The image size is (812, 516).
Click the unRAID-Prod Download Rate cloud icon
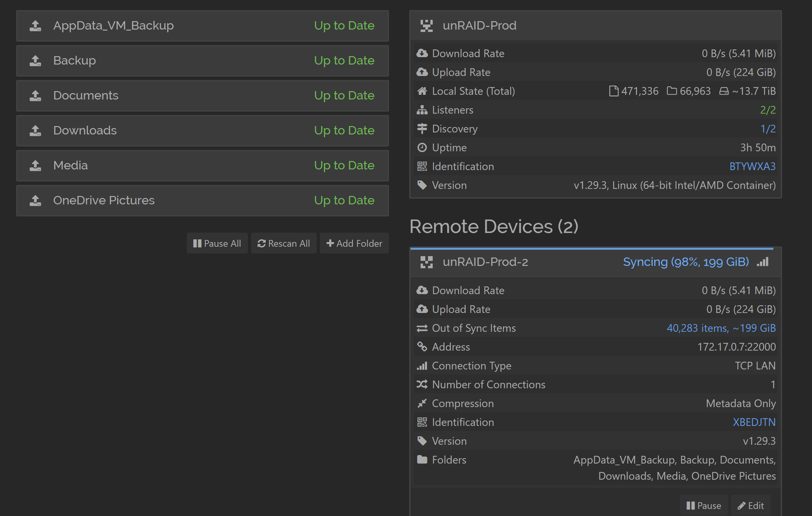point(422,53)
